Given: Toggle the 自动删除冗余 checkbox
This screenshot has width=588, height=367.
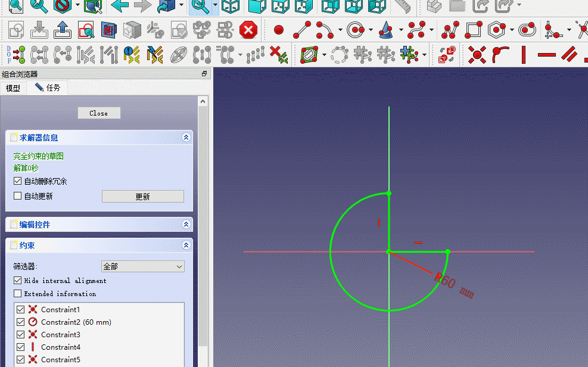Looking at the screenshot, I should click(18, 181).
